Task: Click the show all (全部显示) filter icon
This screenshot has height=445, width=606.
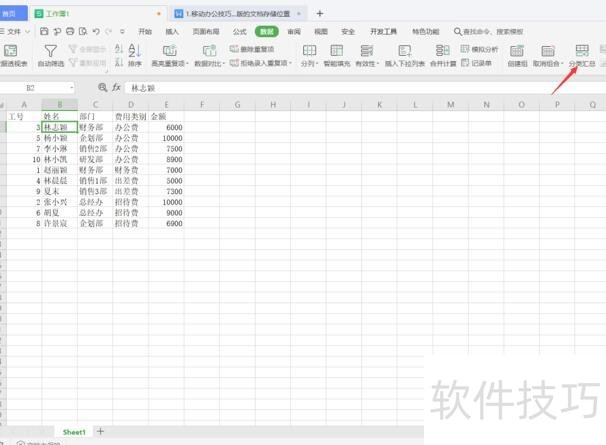Action: [72, 49]
